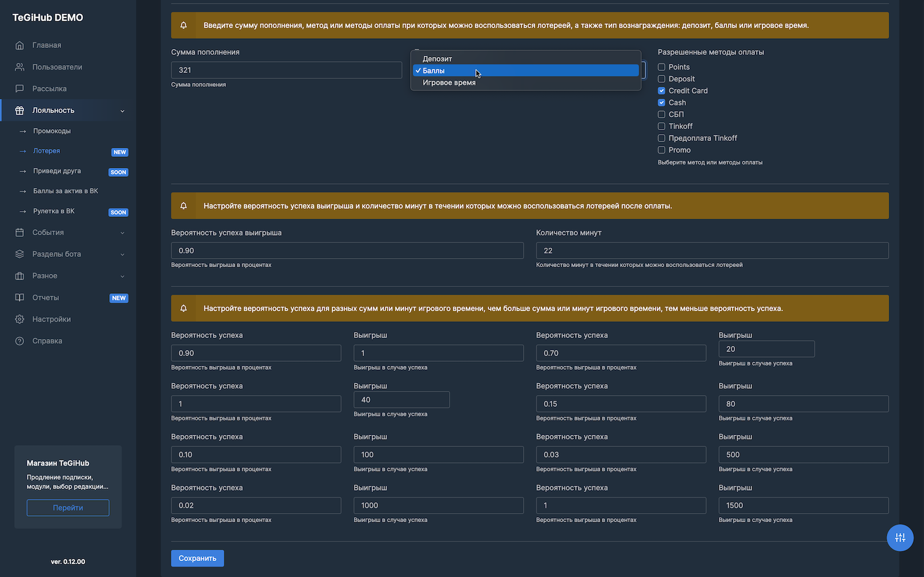Click the floating sliders button at bottom right

click(900, 538)
